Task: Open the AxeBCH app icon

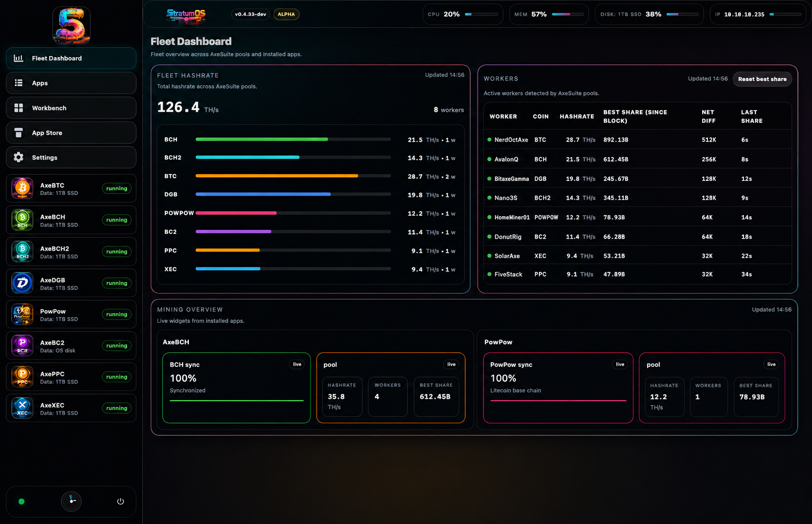Action: 22,220
